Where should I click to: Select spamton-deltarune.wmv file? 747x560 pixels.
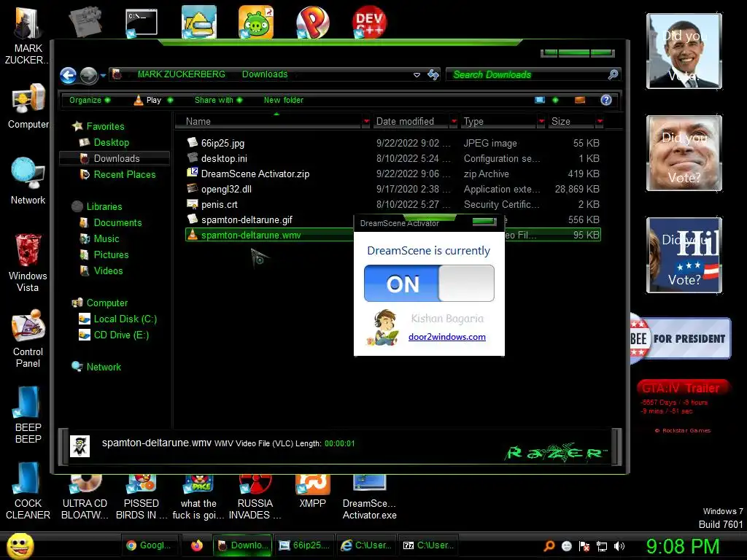pos(269,235)
